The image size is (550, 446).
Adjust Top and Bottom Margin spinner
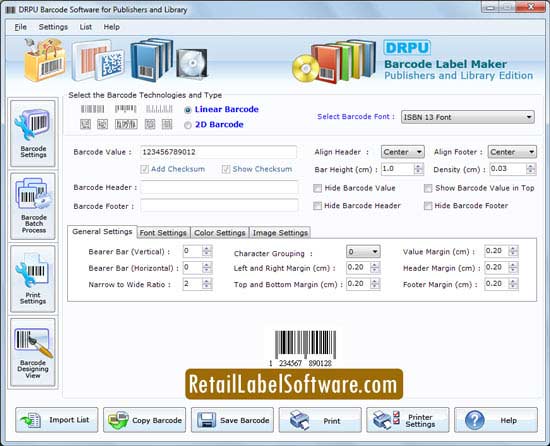(x=375, y=284)
